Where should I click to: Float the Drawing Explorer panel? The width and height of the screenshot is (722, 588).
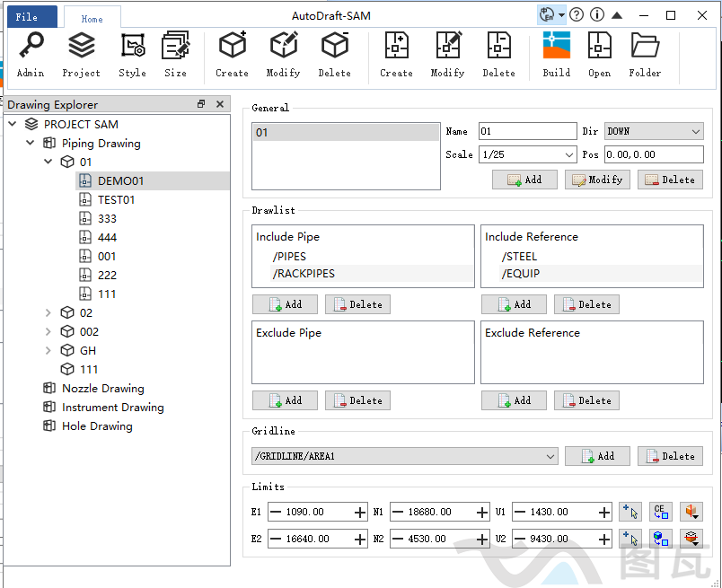coord(201,105)
